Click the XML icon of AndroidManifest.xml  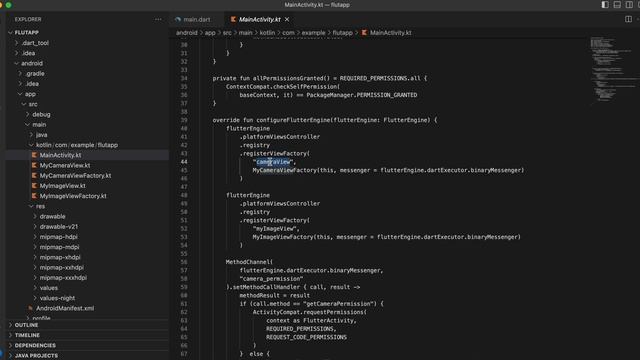pyautogui.click(x=31, y=308)
